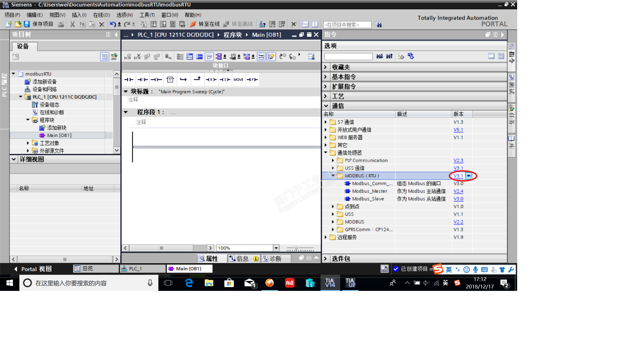
Task: Click the editor zoom slider
Action: point(296,248)
